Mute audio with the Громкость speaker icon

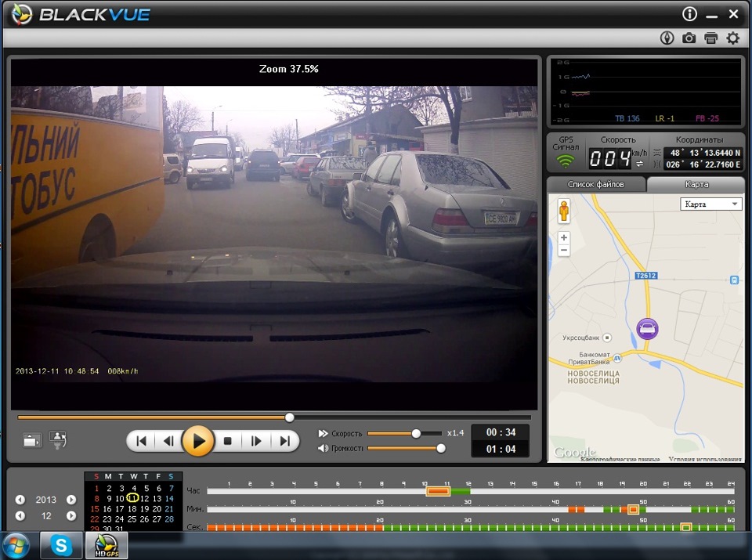coord(324,448)
